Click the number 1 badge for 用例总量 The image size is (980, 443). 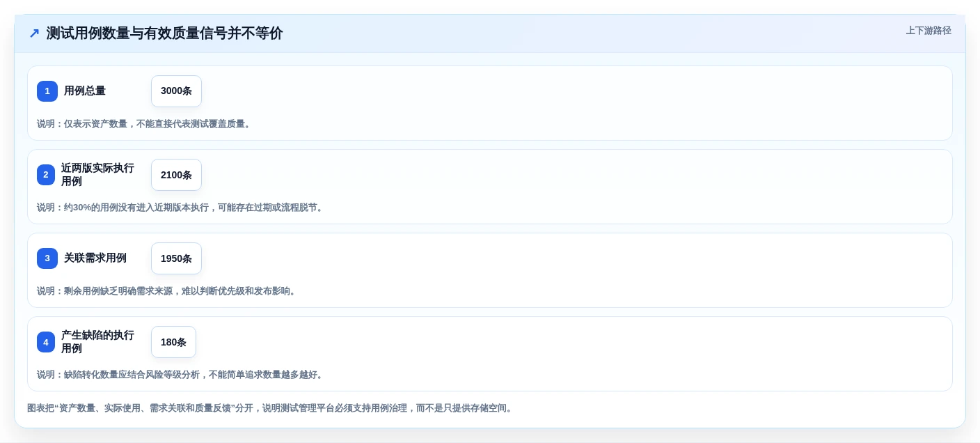[x=47, y=91]
